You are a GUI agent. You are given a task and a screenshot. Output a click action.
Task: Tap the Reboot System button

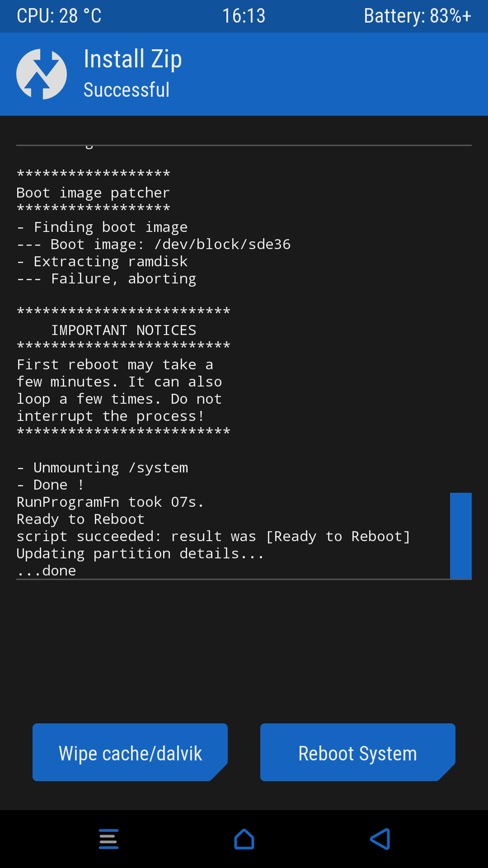[x=358, y=752]
